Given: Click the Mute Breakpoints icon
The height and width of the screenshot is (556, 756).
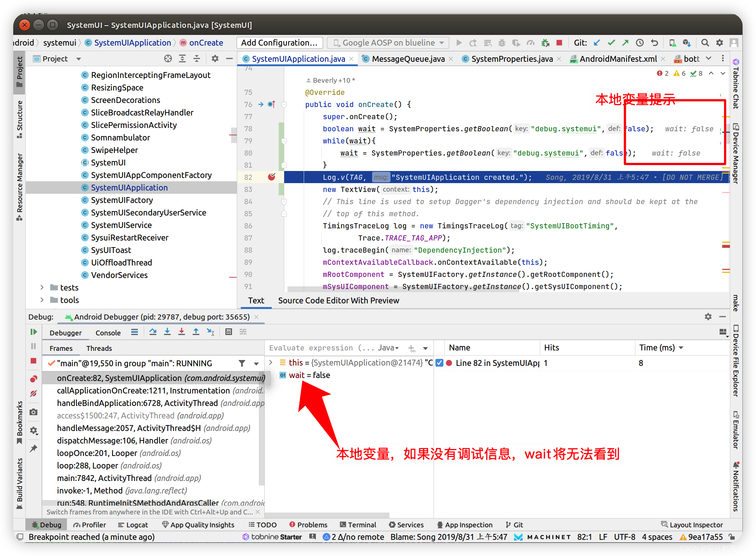Looking at the screenshot, I should coord(33,393).
